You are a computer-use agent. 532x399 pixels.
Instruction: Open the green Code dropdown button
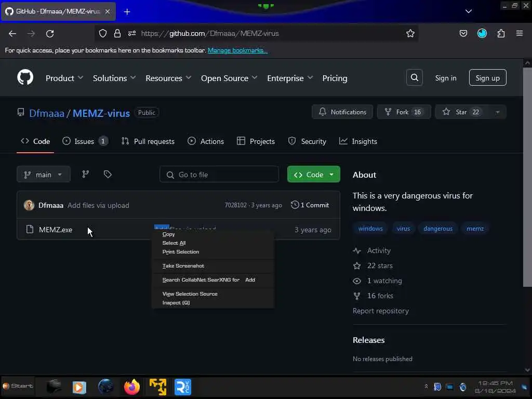(313, 175)
